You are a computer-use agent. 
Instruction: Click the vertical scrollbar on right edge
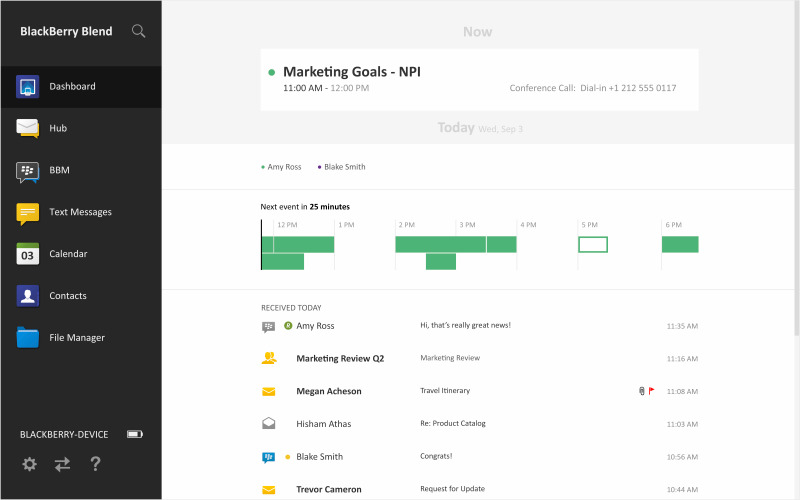pos(796,168)
